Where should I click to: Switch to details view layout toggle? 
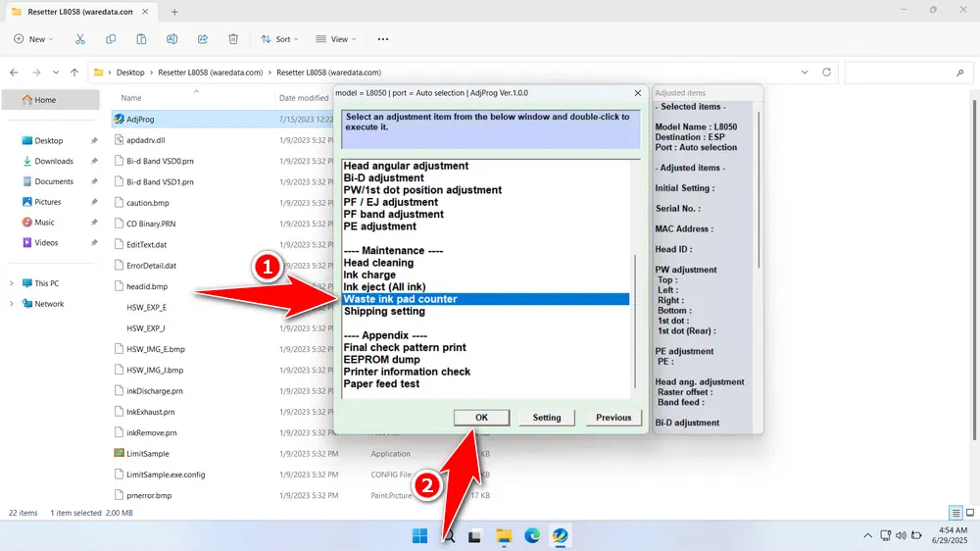[955, 513]
